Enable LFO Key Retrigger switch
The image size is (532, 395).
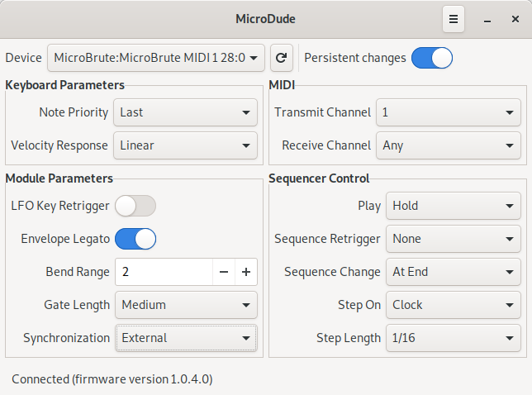(x=135, y=206)
